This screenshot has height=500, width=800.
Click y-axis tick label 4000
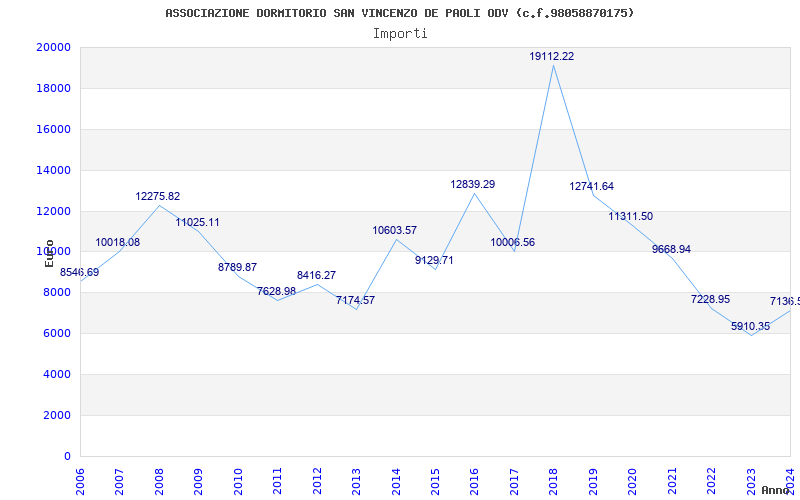(x=57, y=374)
